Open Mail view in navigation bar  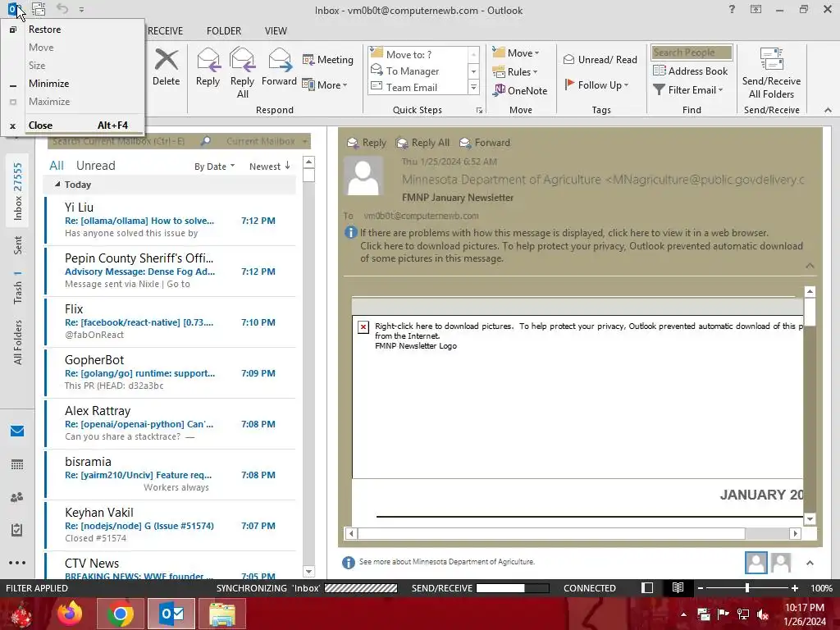[x=17, y=431]
